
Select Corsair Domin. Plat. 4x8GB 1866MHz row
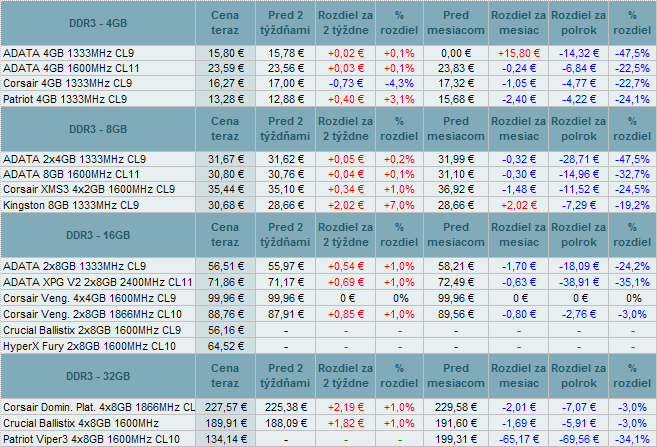click(x=98, y=407)
